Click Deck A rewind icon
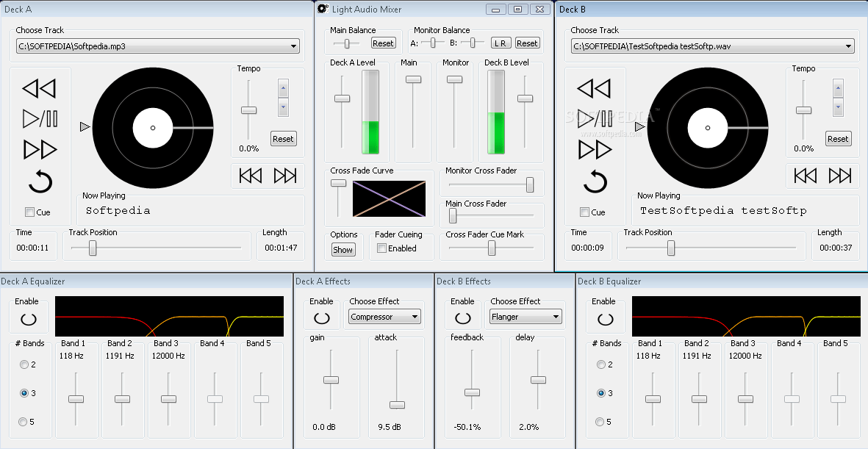This screenshot has width=868, height=449. point(39,88)
